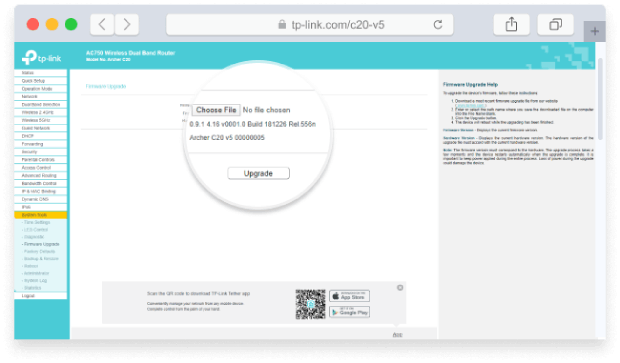
Task: Open the Status menu item
Action: [x=40, y=73]
